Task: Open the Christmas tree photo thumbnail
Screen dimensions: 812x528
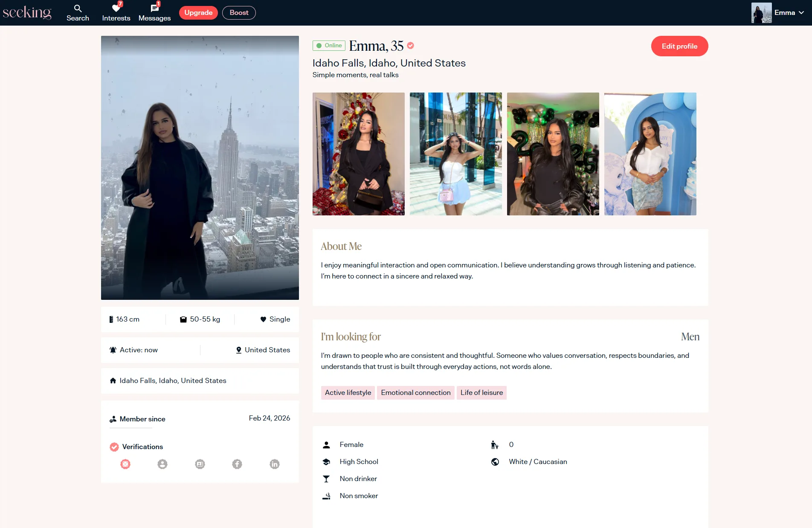Action: pos(359,154)
